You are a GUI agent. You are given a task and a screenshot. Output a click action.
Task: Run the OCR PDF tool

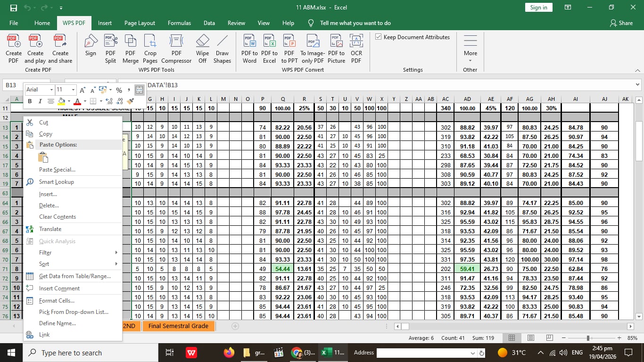click(356, 49)
